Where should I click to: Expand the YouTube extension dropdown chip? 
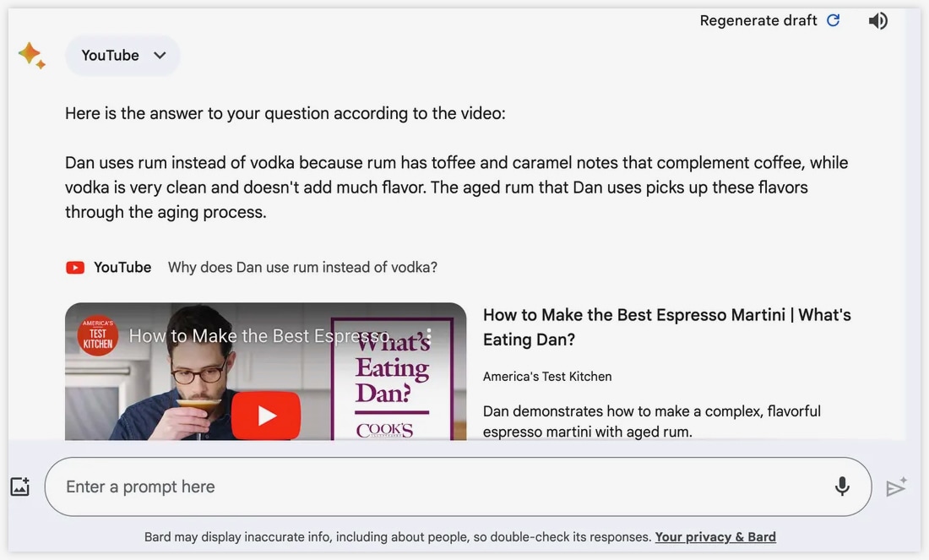[x=122, y=55]
